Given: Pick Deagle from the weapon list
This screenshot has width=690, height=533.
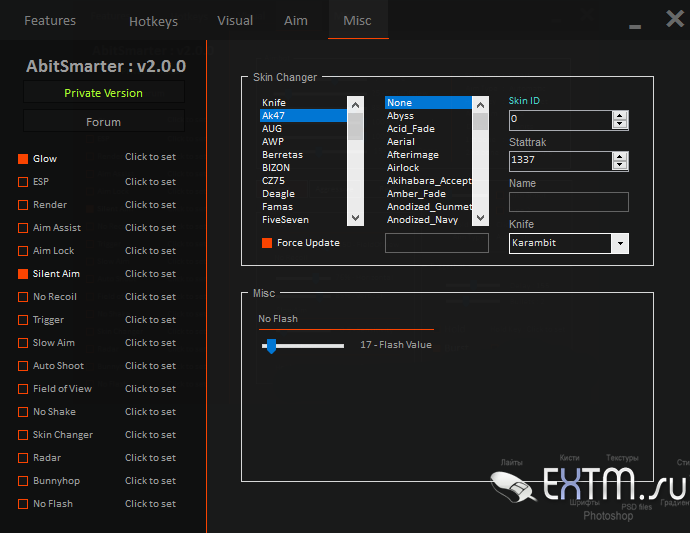Looking at the screenshot, I should click(x=303, y=194).
